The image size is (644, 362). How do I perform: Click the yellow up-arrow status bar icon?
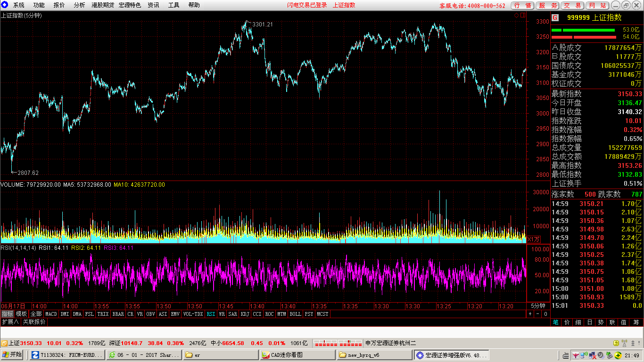(616, 343)
